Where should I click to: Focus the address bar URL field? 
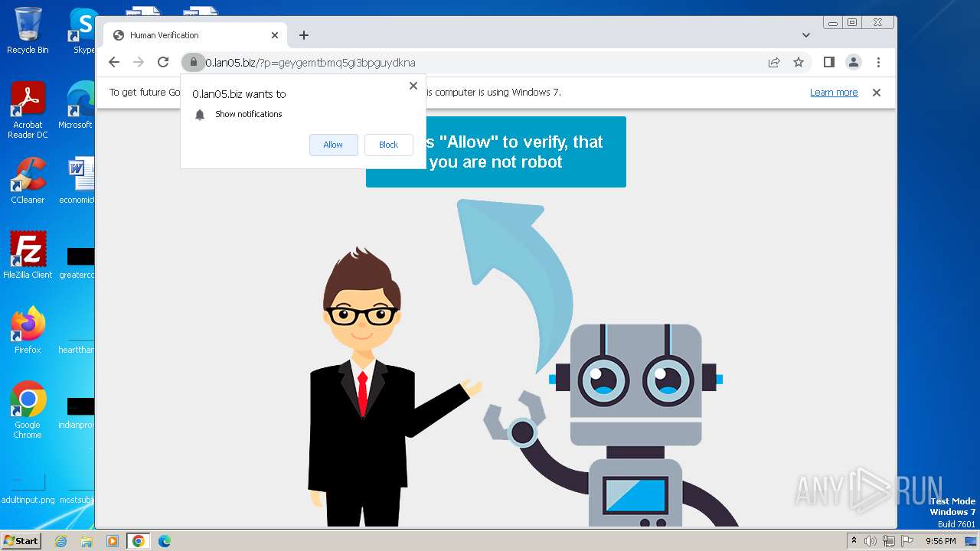coord(482,63)
